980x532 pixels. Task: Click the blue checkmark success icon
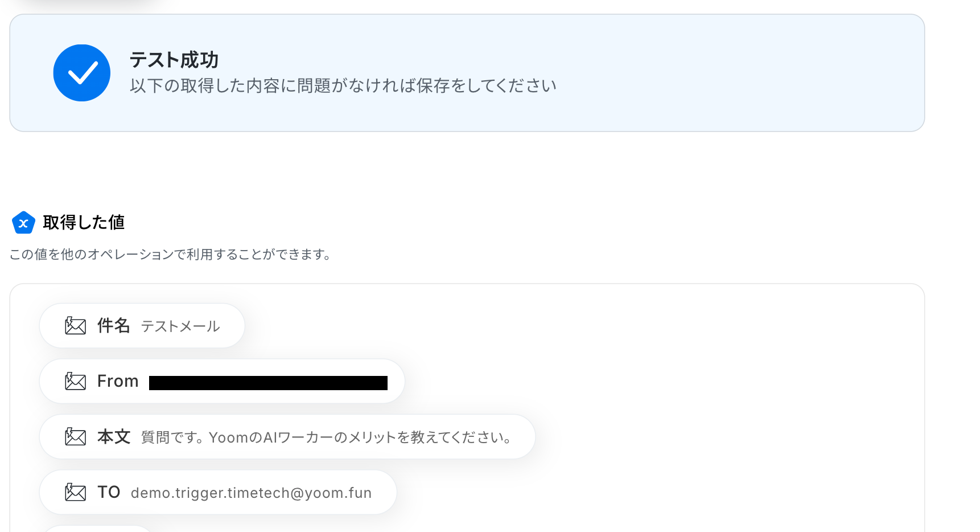tap(82, 73)
